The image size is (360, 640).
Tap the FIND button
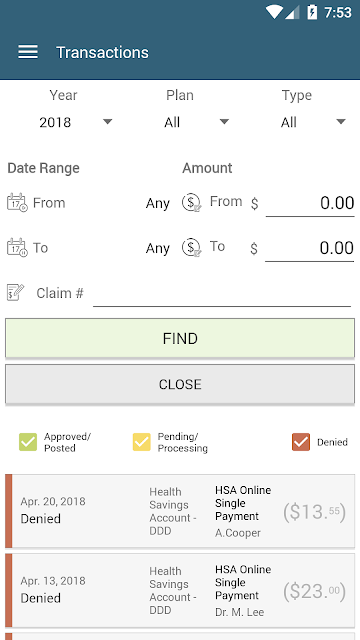click(180, 338)
